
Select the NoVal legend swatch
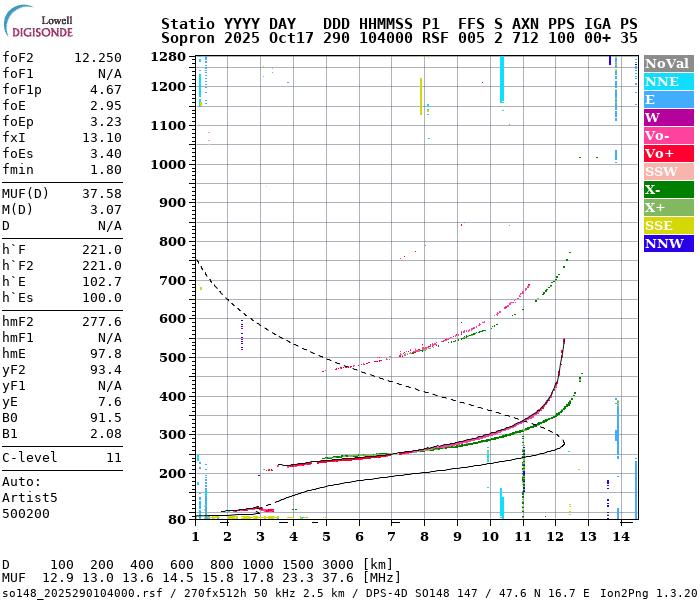tap(668, 63)
